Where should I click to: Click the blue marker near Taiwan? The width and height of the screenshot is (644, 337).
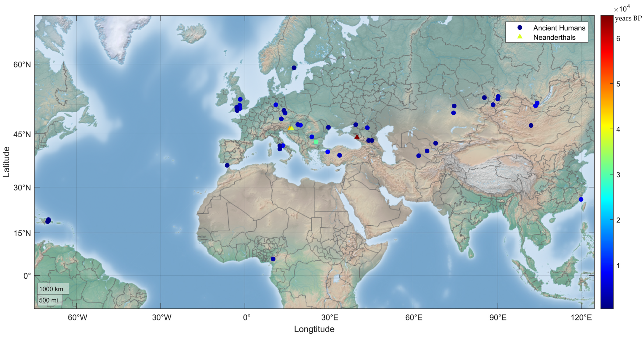coord(581,199)
